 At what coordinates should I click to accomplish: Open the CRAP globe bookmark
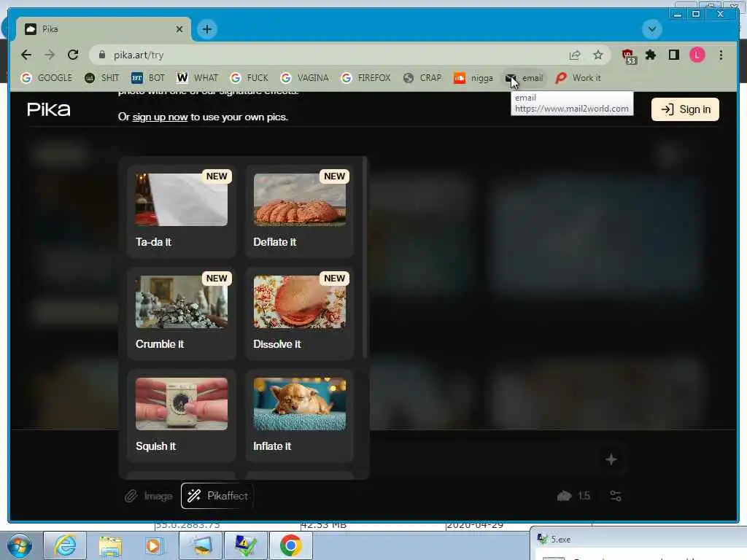422,77
